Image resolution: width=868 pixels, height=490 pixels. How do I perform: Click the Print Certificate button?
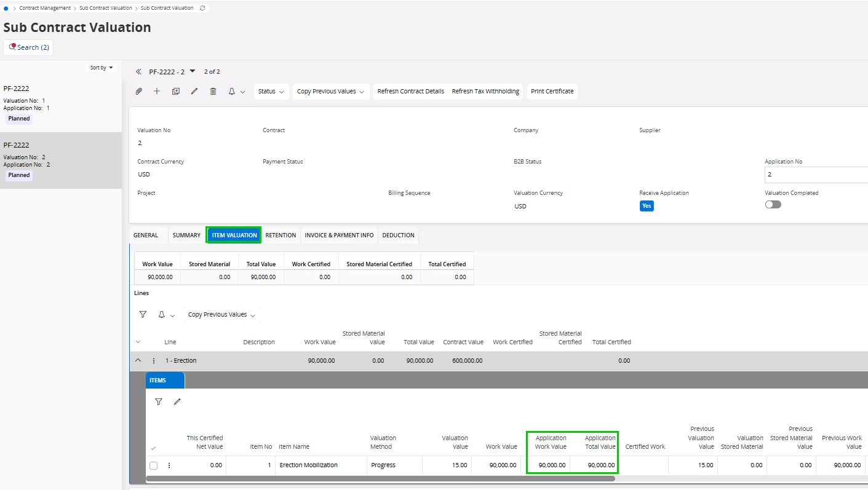[552, 91]
